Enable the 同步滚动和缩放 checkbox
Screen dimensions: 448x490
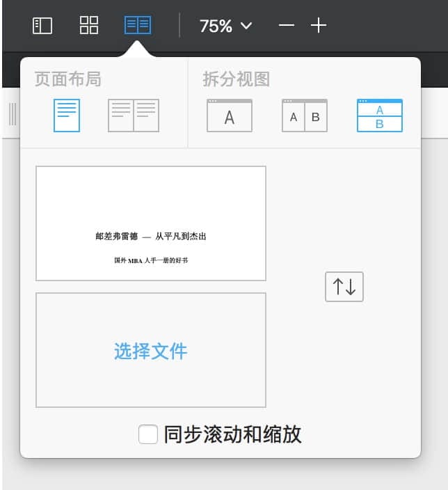coord(148,434)
